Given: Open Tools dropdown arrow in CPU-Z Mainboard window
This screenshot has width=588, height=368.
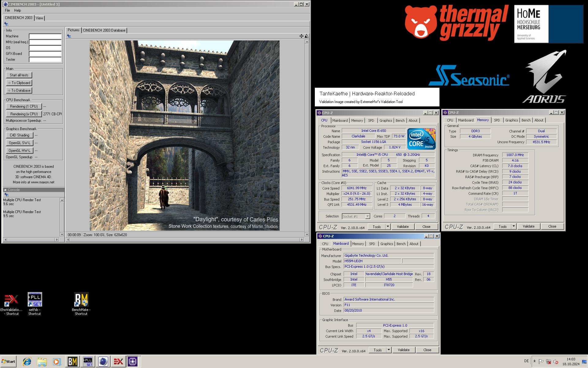Looking at the screenshot, I should (x=389, y=350).
